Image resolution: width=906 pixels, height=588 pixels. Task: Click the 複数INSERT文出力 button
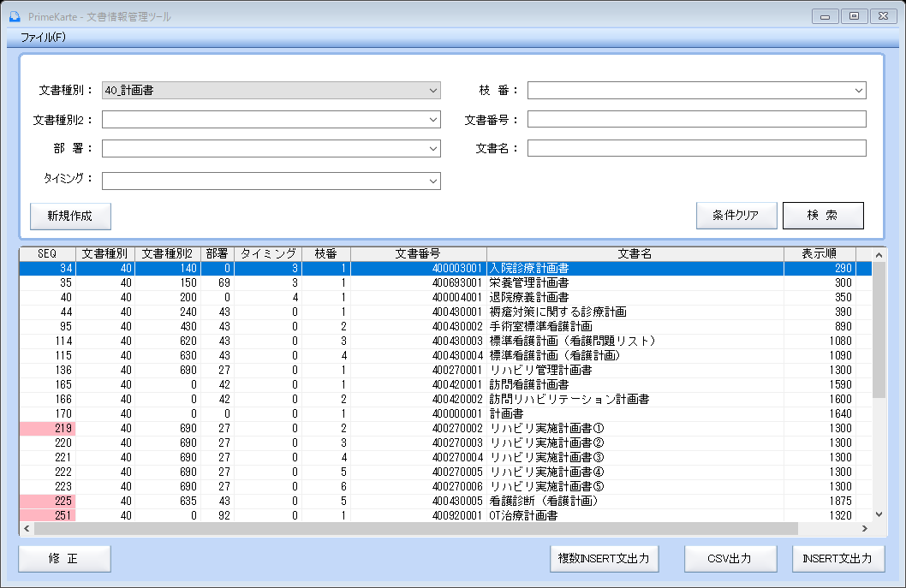(x=604, y=559)
